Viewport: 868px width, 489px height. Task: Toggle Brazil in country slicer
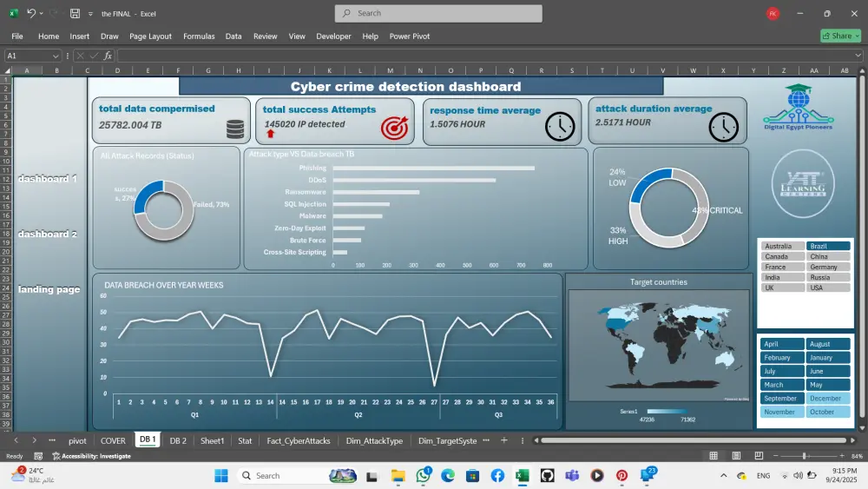[828, 246]
